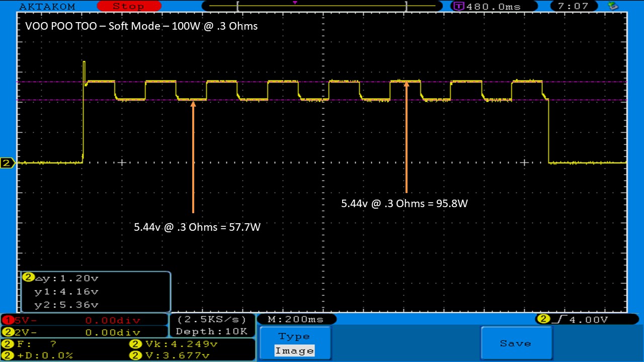Click the cursor y1:4.16v readout
Viewport: 644px width, 362px height.
click(66, 291)
